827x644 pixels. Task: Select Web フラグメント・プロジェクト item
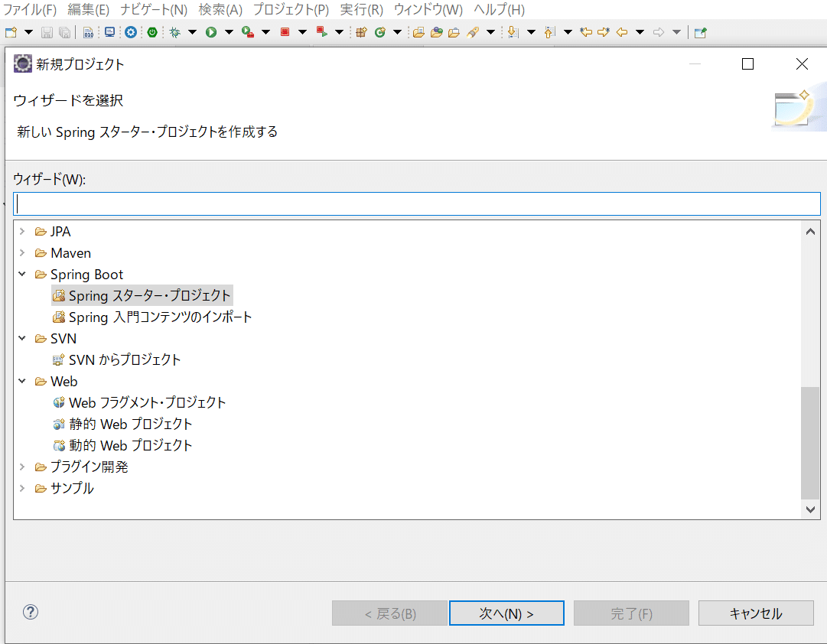[x=140, y=402]
